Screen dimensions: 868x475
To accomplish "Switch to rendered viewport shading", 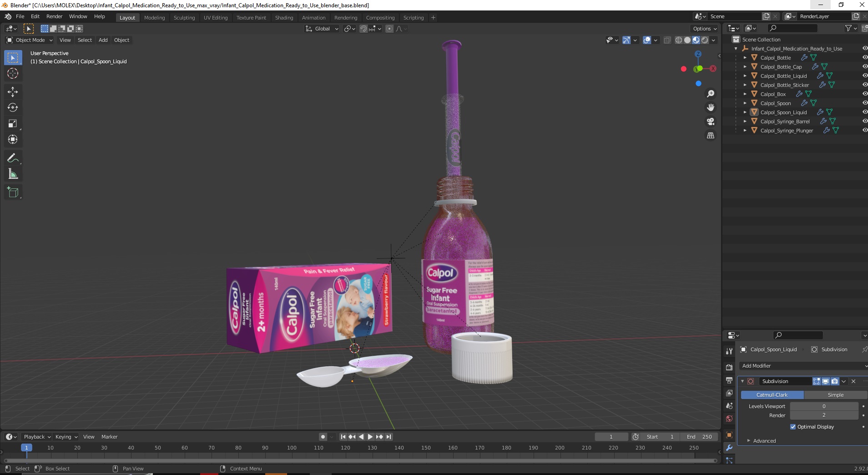I will click(x=705, y=40).
